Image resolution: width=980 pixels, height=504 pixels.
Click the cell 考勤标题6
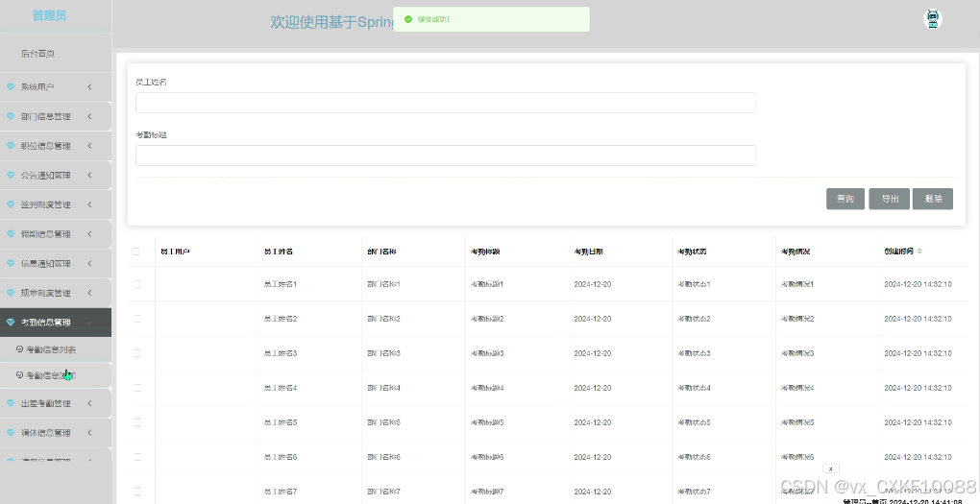tap(487, 457)
